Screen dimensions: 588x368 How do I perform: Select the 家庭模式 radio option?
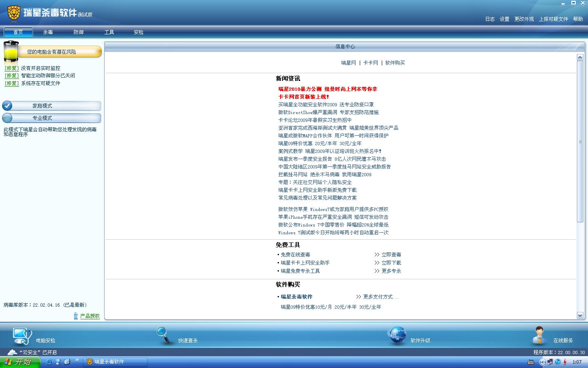pos(51,106)
